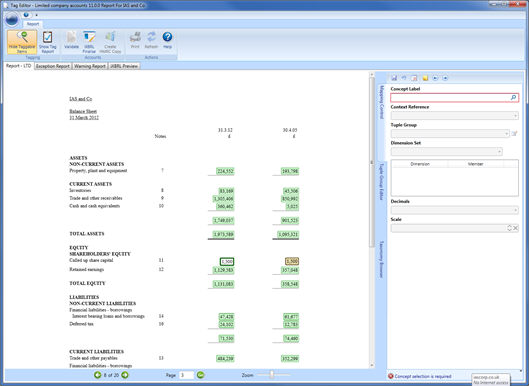Select the Report ribbon tab

tap(33, 24)
